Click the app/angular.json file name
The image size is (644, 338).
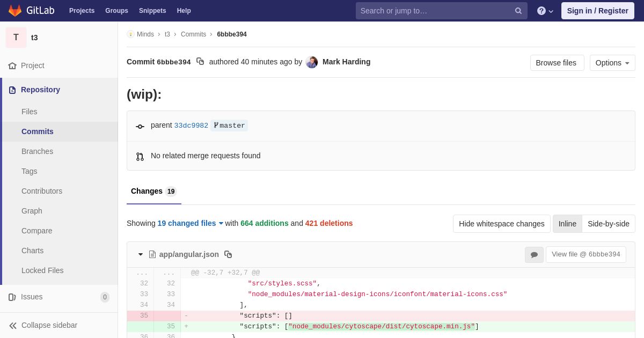pyautogui.click(x=189, y=254)
